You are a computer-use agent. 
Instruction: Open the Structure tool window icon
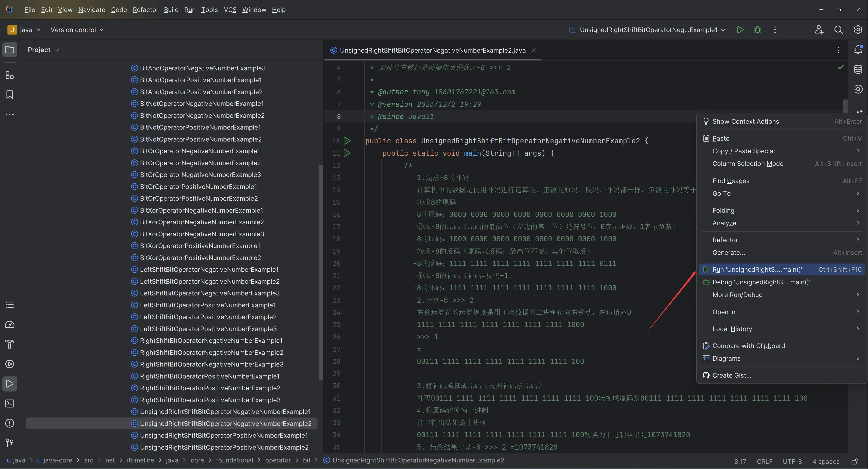10,75
